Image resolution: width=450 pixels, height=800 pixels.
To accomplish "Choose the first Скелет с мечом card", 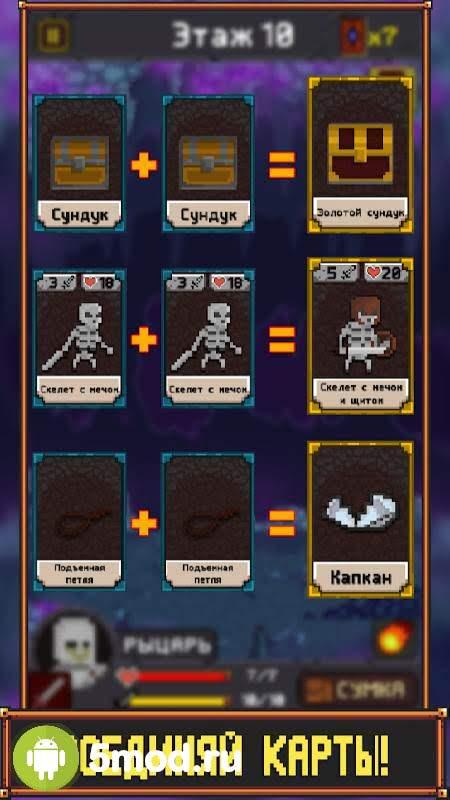I will coord(80,338).
